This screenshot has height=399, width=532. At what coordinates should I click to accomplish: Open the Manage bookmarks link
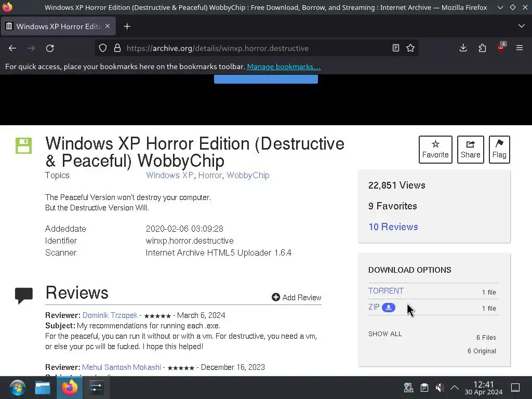[x=284, y=66]
